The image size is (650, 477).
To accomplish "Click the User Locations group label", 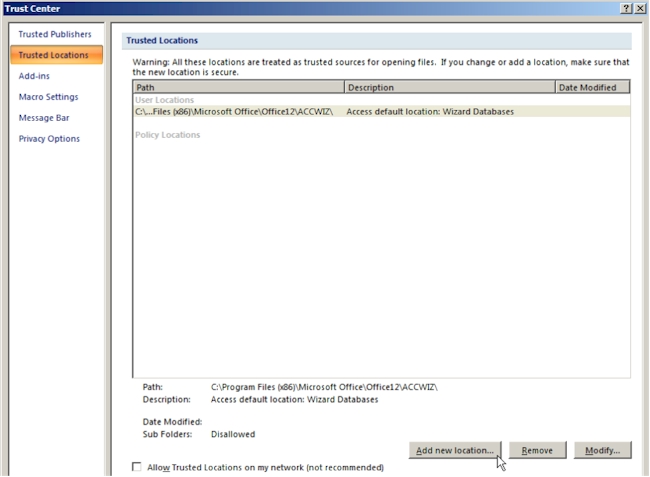I will coord(164,100).
